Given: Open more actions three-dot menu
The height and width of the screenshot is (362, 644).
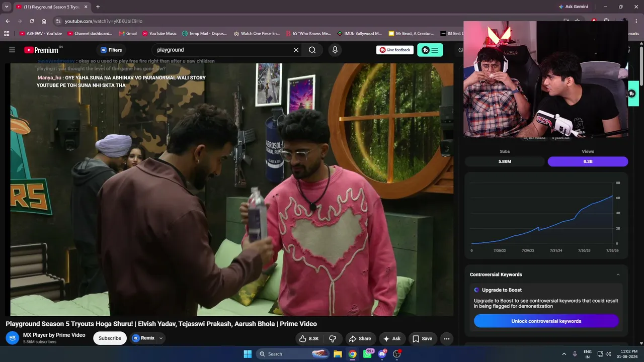Looking at the screenshot, I should coord(447,339).
